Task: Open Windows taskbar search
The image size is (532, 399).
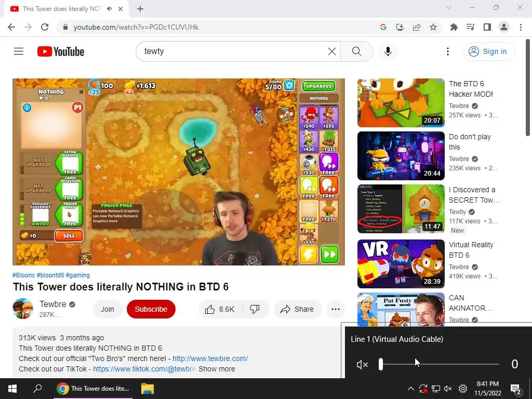Action: (x=37, y=389)
